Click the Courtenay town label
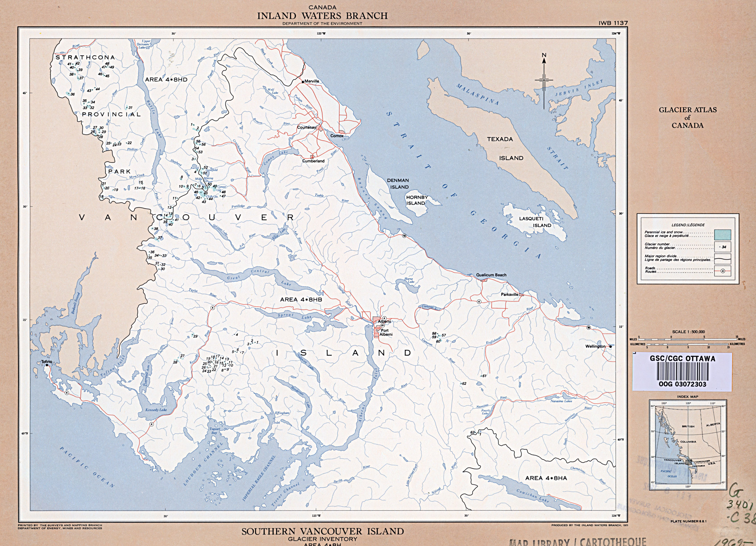Screen dimensions: 756x546 pyautogui.click(x=306, y=127)
